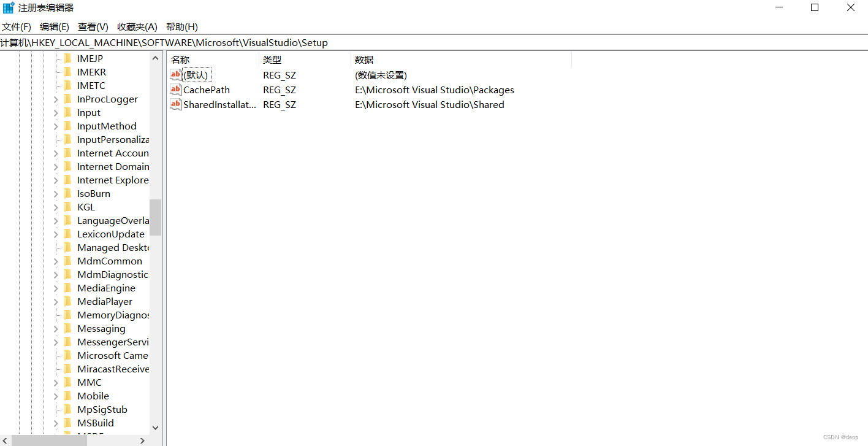Expand the InProcLogger tree node

(x=55, y=99)
